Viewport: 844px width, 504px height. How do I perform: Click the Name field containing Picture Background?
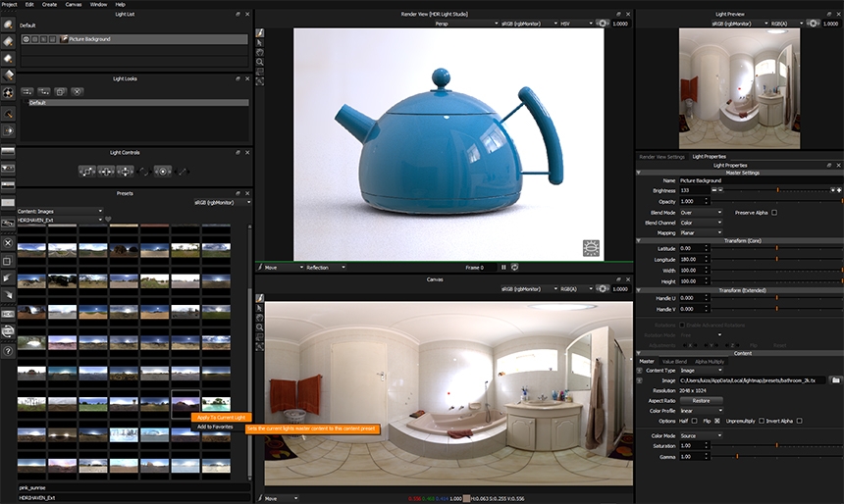tap(760, 180)
